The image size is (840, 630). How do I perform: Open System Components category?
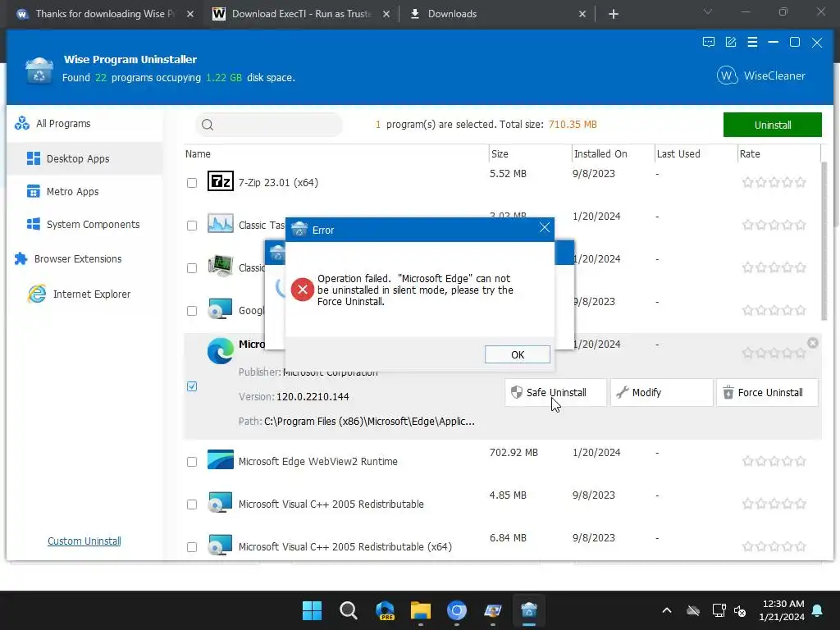[93, 225]
